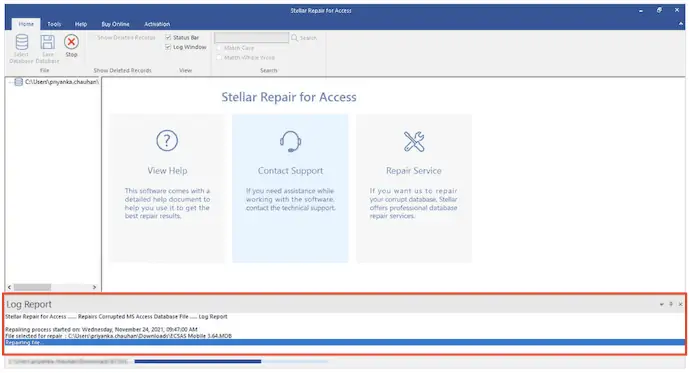Click the left arrow of the tree scrollbar
690x373 pixels.
(9, 287)
